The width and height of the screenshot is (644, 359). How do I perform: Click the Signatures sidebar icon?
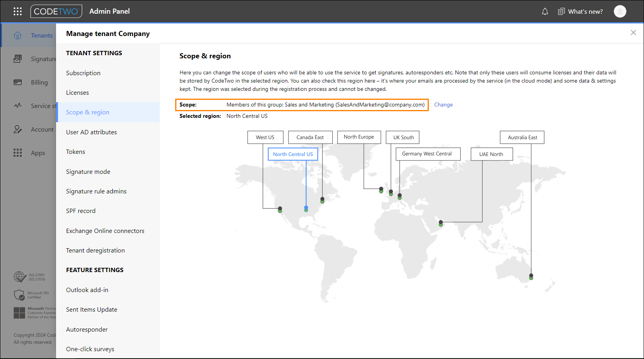tap(18, 58)
